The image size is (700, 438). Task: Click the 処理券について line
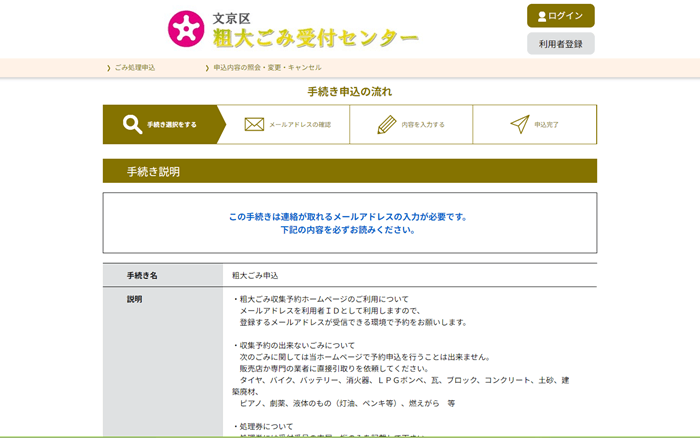point(262,426)
